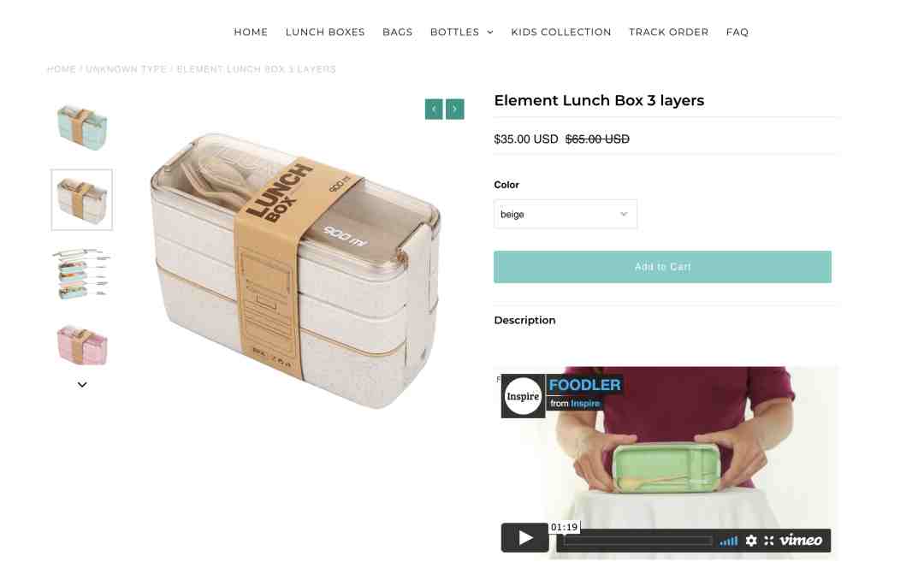Open Track Order page
Screen dimensions: 924x562
coord(668,32)
